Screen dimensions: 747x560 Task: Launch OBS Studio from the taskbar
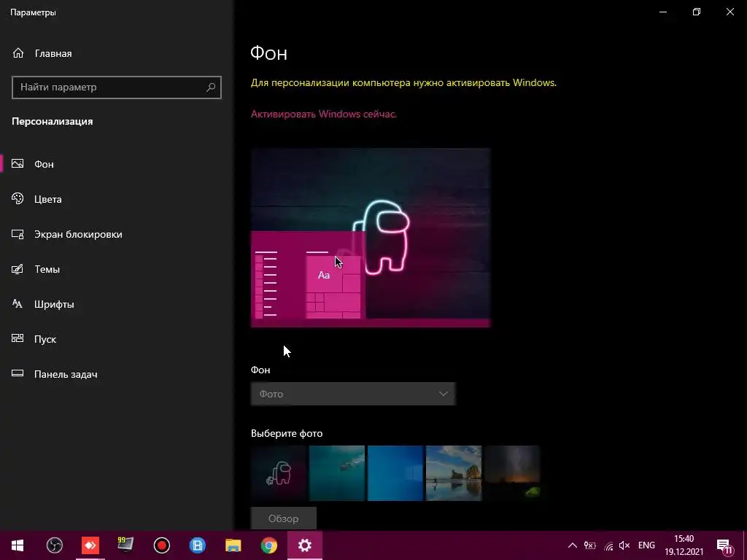point(54,545)
